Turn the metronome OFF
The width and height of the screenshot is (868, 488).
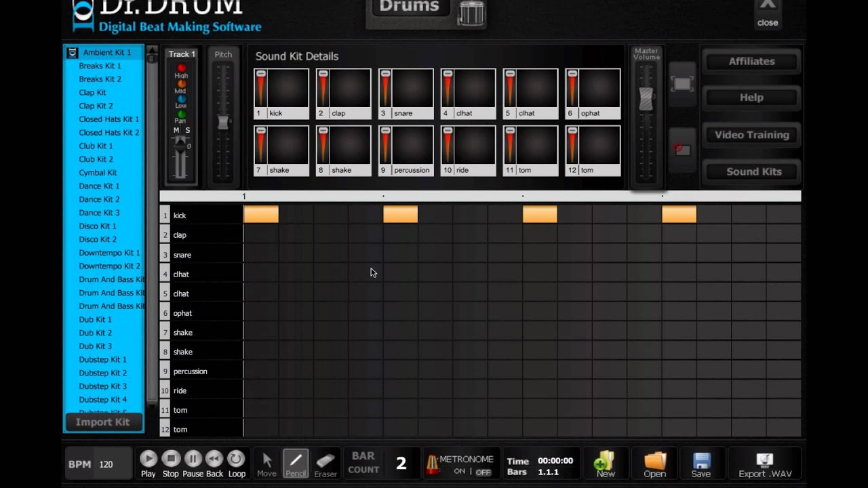[x=483, y=472]
